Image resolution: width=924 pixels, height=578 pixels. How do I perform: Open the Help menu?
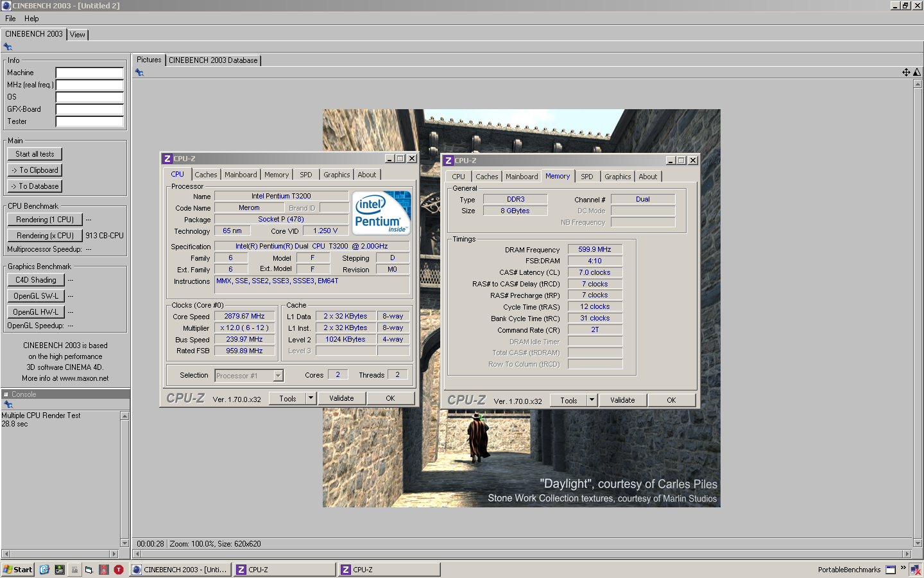coord(31,19)
